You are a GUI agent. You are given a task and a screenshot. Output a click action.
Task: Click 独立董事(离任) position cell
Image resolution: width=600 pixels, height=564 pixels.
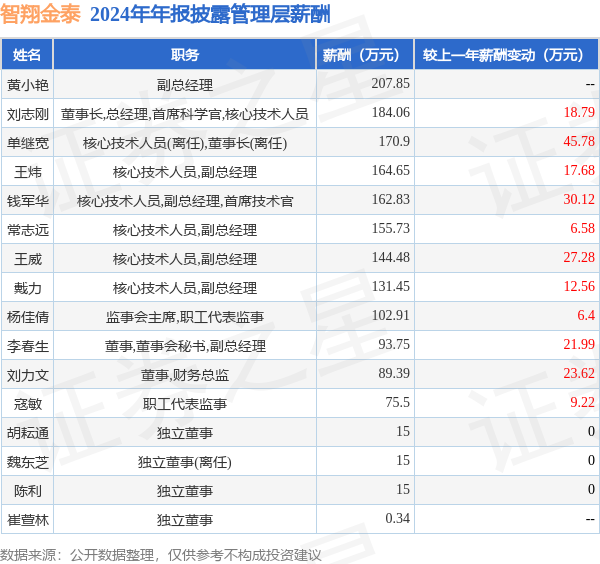click(185, 463)
